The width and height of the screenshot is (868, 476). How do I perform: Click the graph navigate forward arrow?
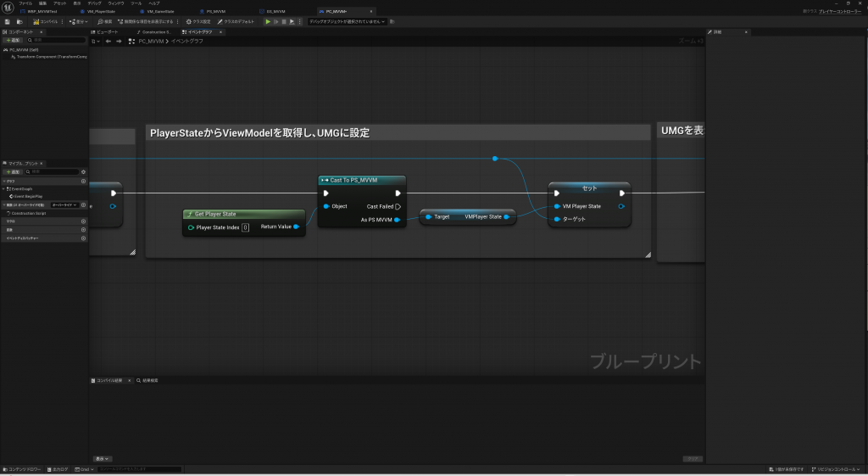click(119, 41)
